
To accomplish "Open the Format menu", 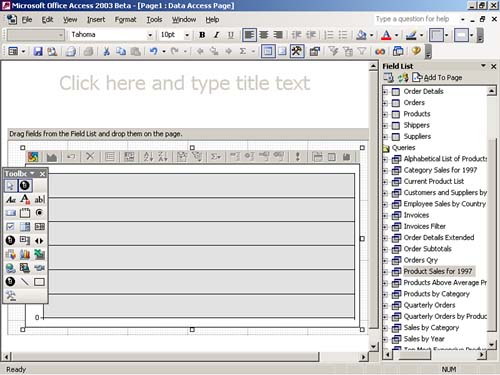I will point(125,20).
